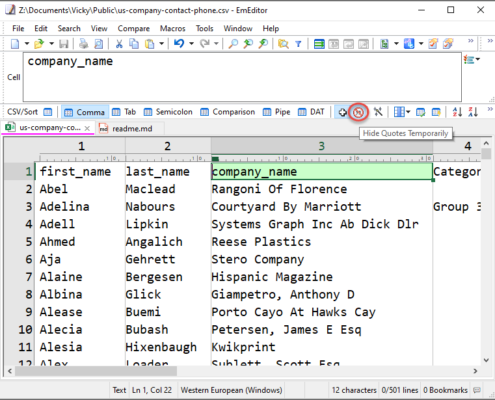
Task: Expand the New file dropdown arrow
Action: (27, 44)
